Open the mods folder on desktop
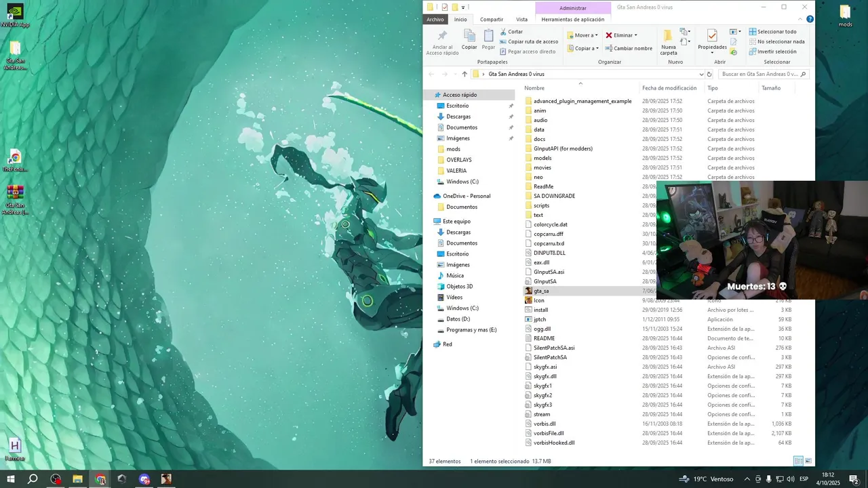 (844, 16)
